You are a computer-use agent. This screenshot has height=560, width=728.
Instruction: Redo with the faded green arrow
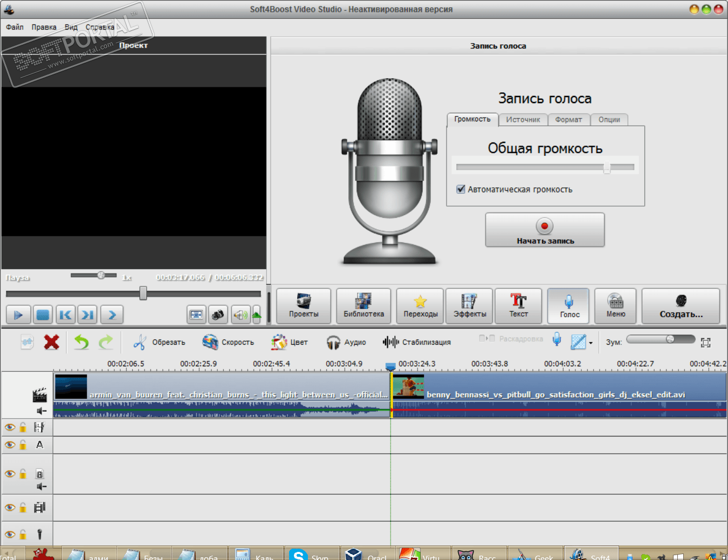click(x=106, y=342)
